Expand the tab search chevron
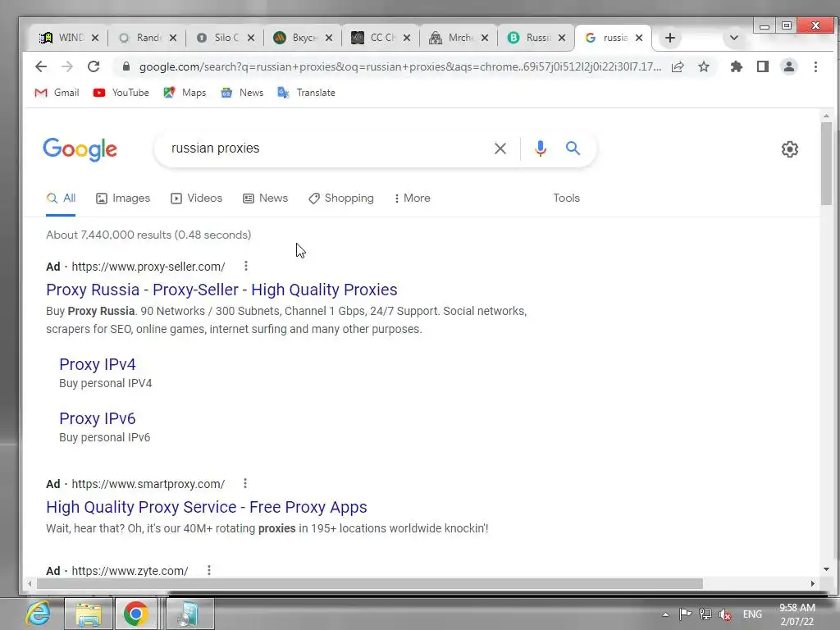The width and height of the screenshot is (840, 630). (x=734, y=38)
